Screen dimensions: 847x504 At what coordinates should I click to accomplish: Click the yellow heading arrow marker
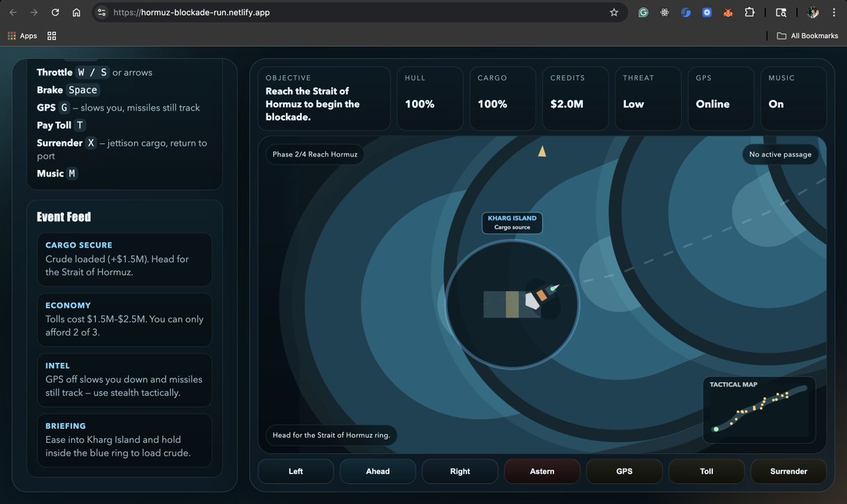[x=542, y=151]
